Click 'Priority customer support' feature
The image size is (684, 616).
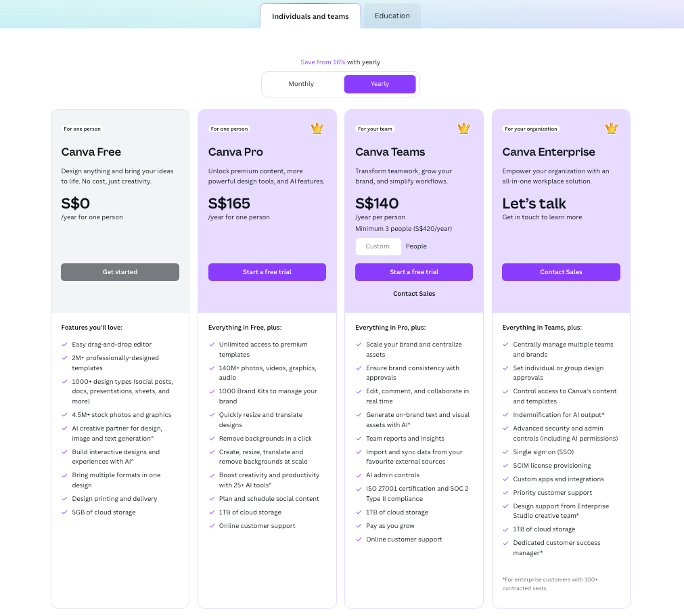[552, 492]
